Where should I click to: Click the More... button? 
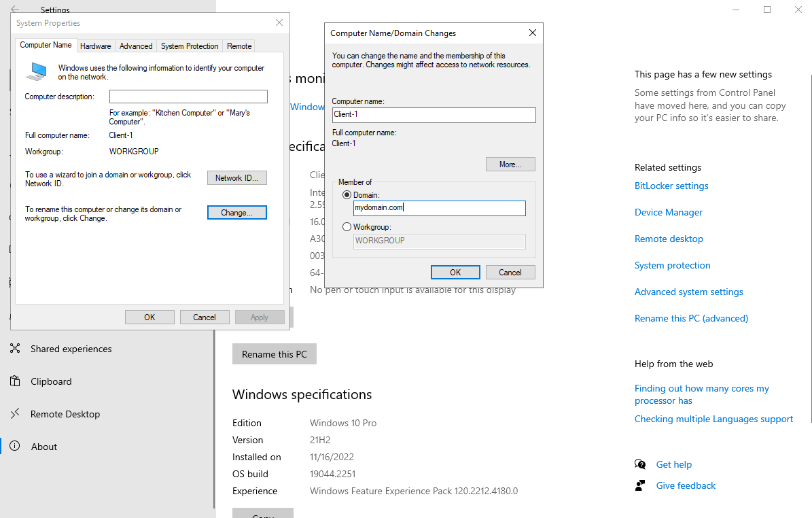[x=510, y=165]
